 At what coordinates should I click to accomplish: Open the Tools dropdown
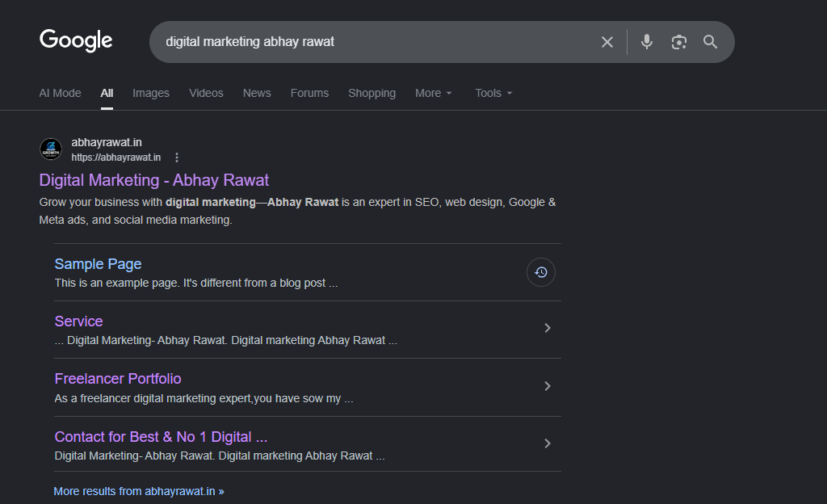(x=493, y=93)
